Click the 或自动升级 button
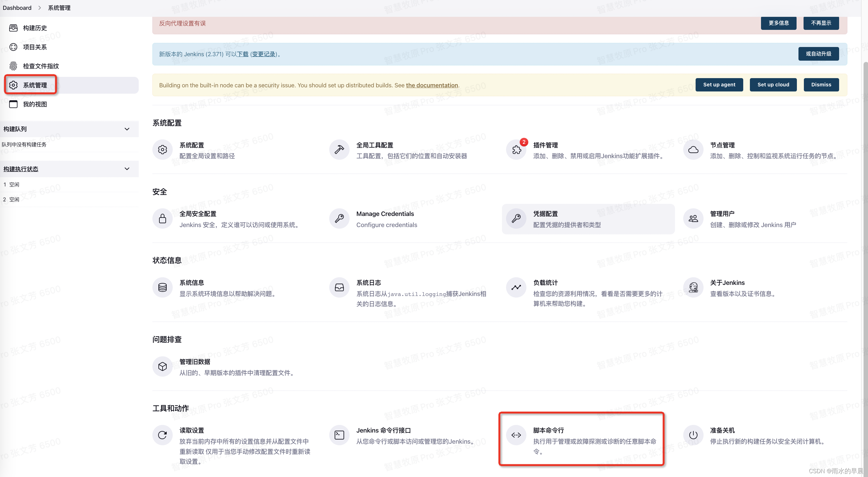 (818, 54)
